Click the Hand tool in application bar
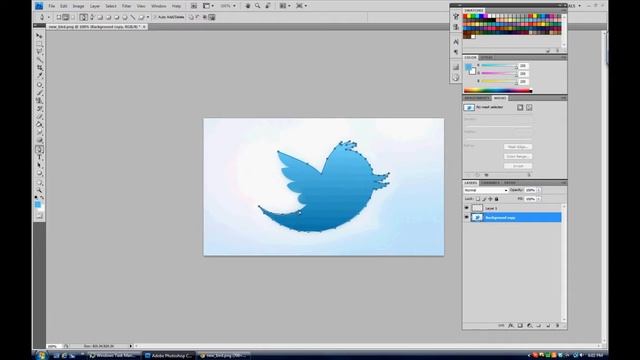The image size is (640, 360). [x=248, y=6]
